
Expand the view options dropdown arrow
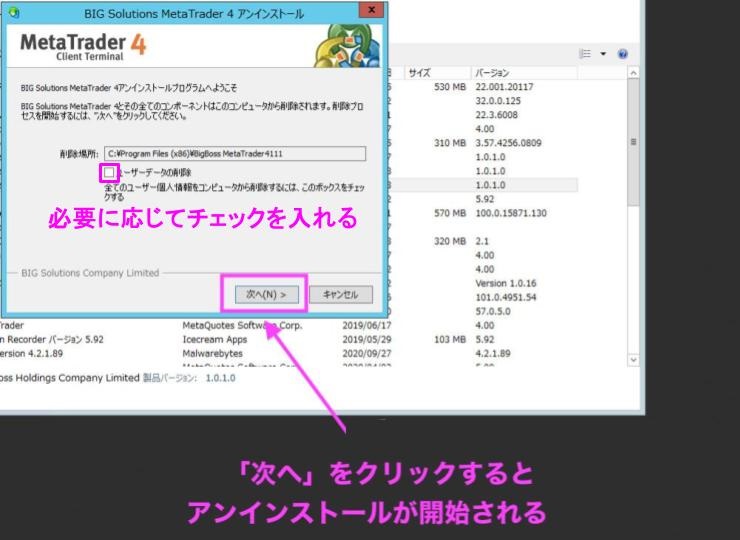click(603, 54)
